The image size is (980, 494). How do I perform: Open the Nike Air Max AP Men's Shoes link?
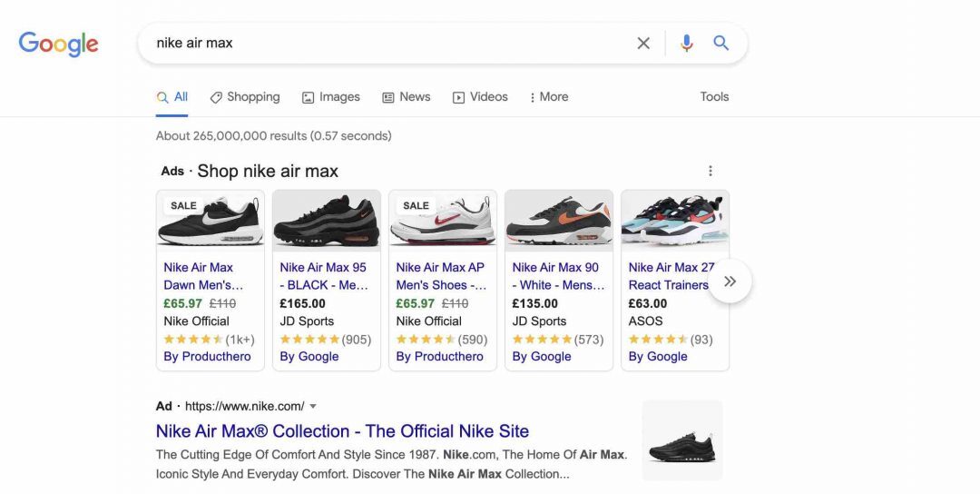click(441, 276)
